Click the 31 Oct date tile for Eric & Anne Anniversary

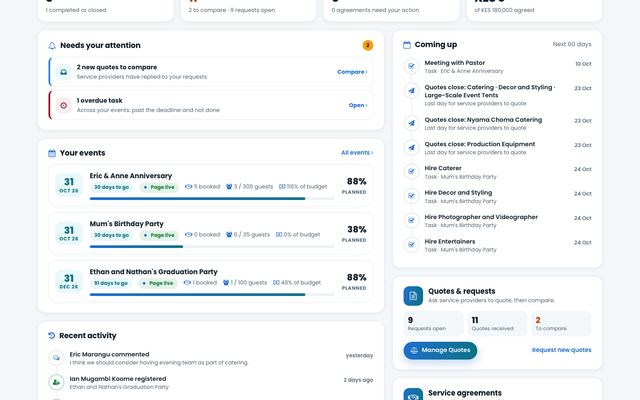(x=69, y=185)
